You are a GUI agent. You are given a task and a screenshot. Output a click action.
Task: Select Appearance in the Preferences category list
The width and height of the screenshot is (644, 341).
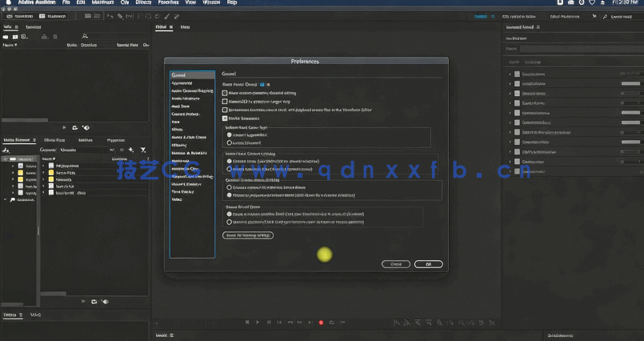182,82
